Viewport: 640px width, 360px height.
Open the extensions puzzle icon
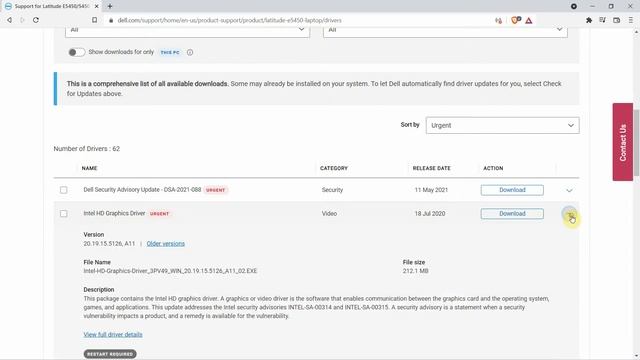[x=589, y=20]
